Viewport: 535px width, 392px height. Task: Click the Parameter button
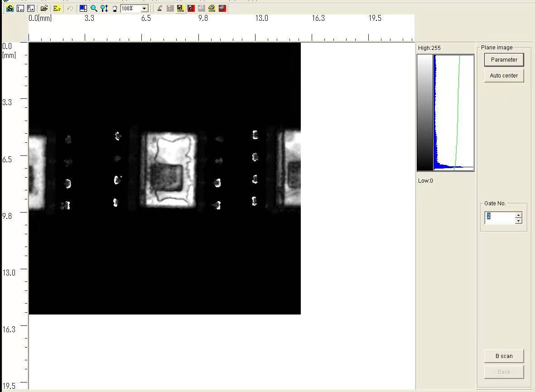pyautogui.click(x=504, y=60)
